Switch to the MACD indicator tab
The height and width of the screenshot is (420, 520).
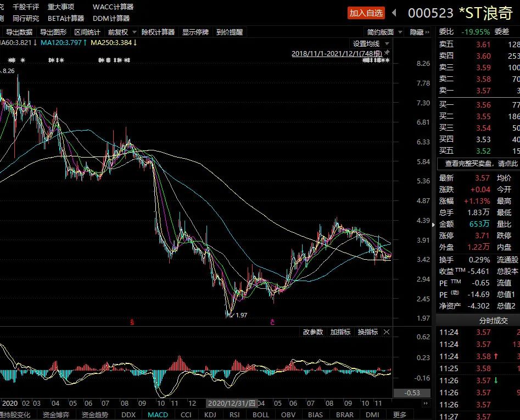[158, 415]
